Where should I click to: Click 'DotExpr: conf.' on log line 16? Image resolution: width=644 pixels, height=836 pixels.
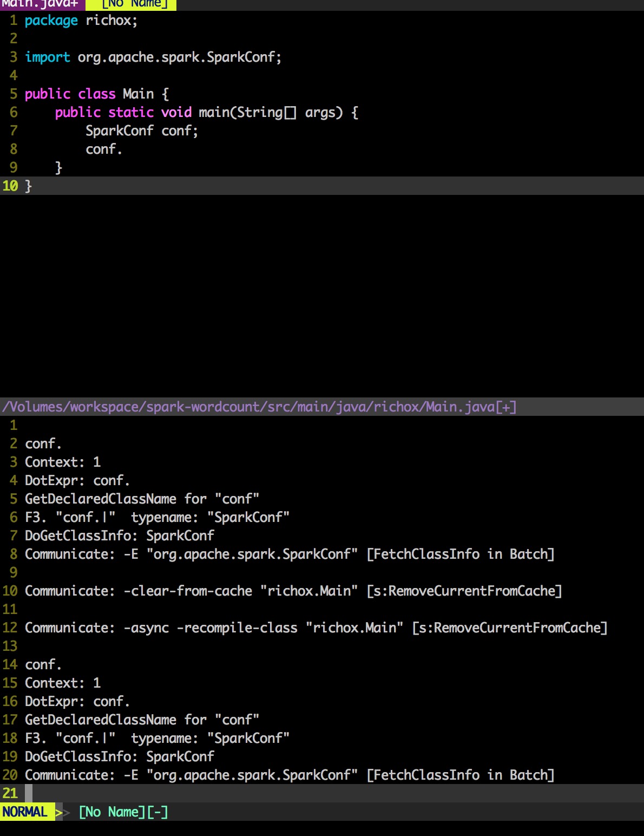pyautogui.click(x=77, y=702)
